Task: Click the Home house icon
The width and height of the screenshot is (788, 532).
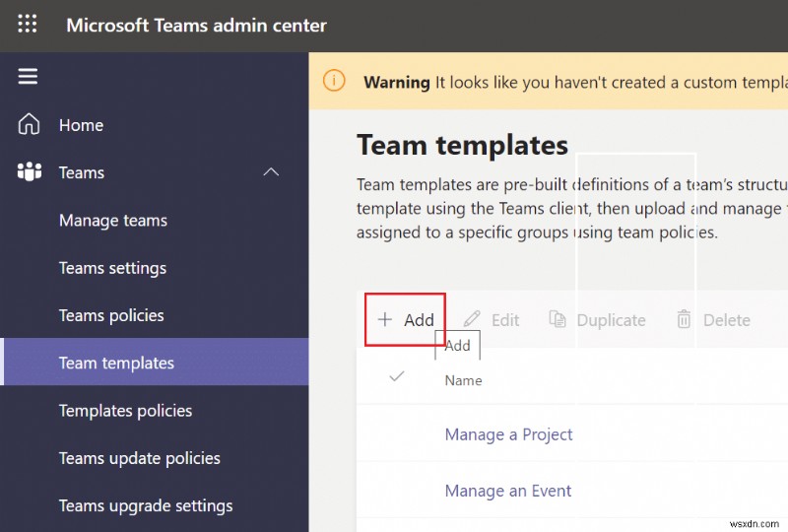Action: (x=29, y=124)
